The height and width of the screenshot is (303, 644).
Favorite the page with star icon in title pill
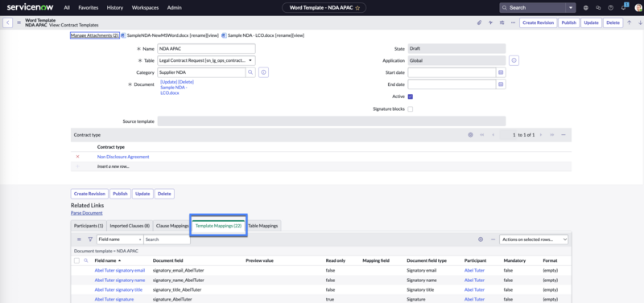(357, 8)
